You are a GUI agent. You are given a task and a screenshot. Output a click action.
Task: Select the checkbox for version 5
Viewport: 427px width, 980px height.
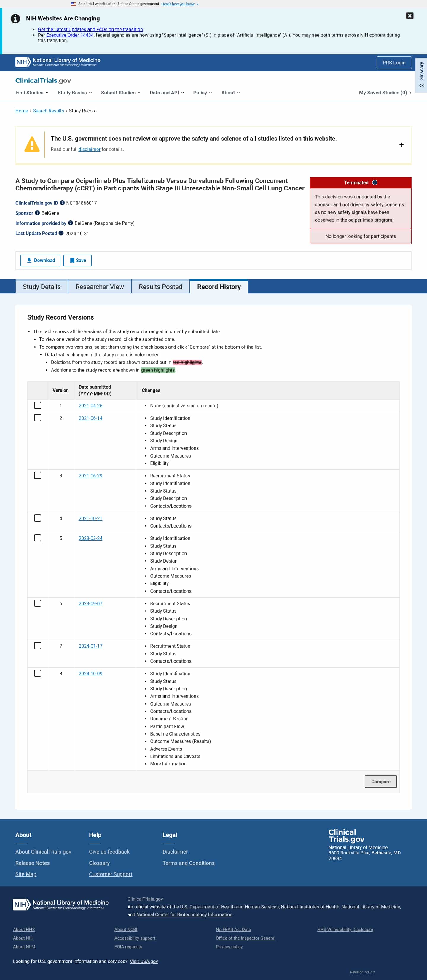pos(38,538)
